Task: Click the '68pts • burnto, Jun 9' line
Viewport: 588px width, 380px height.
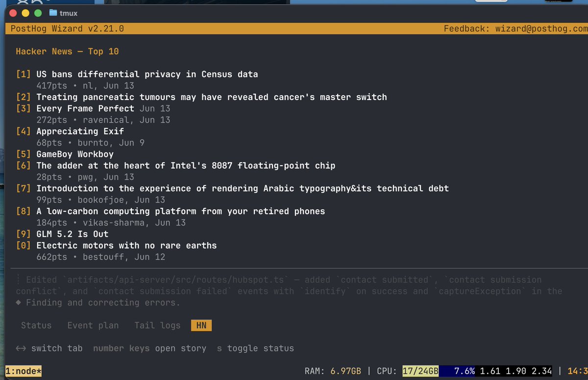Action: coord(90,143)
